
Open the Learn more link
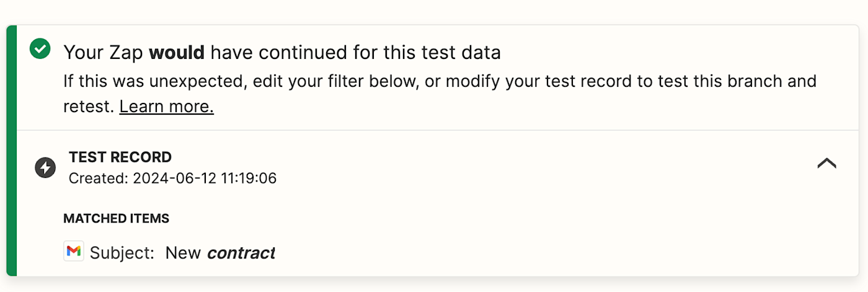(x=166, y=107)
